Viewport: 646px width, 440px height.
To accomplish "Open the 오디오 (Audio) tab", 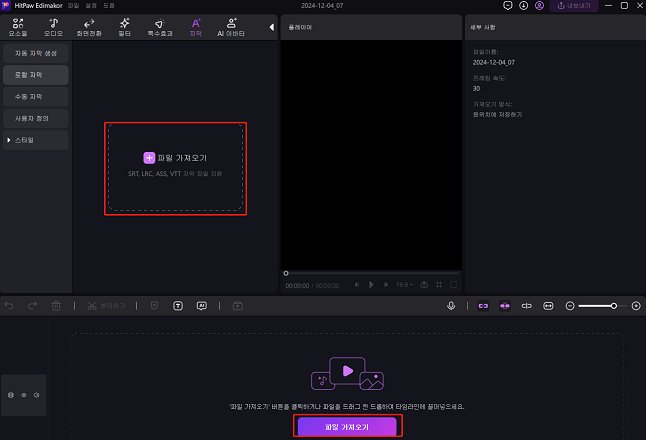I will (x=53, y=26).
